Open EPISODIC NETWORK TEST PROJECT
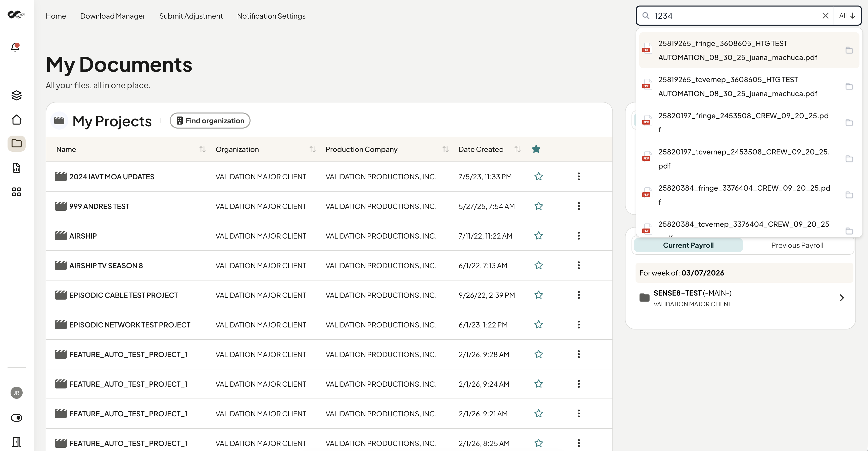 [x=130, y=325]
